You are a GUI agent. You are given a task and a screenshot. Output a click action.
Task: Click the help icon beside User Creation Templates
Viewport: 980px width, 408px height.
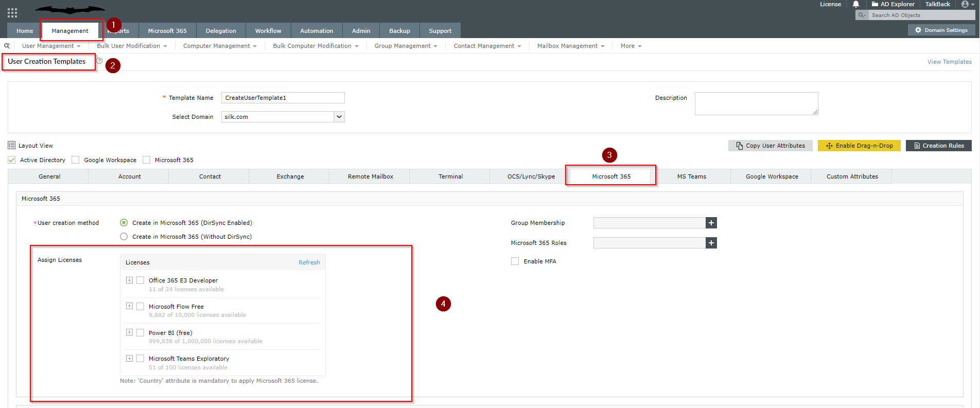tap(99, 61)
